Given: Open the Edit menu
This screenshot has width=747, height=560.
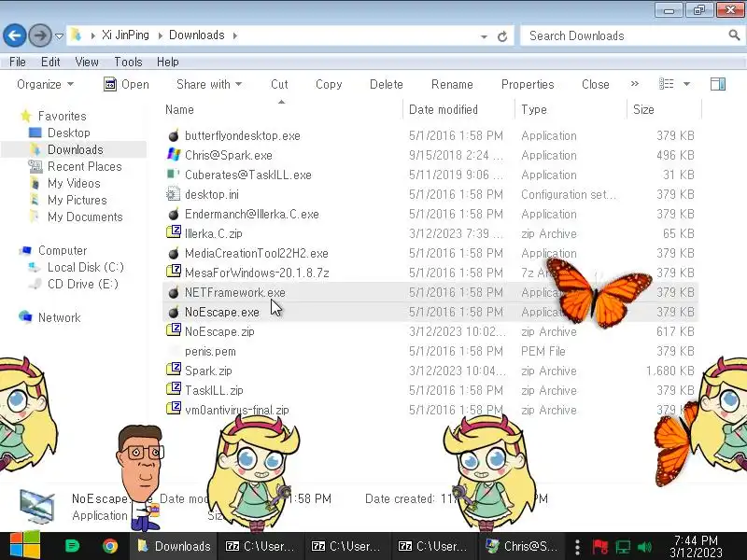Looking at the screenshot, I should [x=50, y=62].
